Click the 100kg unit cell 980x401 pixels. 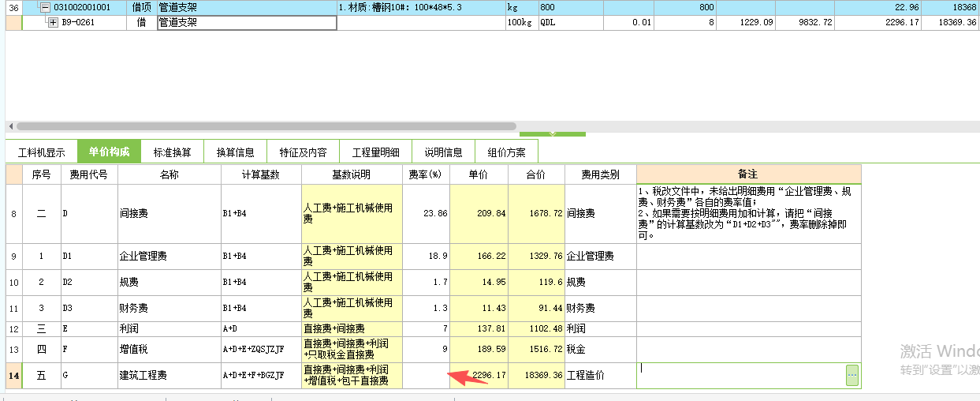tap(521, 22)
